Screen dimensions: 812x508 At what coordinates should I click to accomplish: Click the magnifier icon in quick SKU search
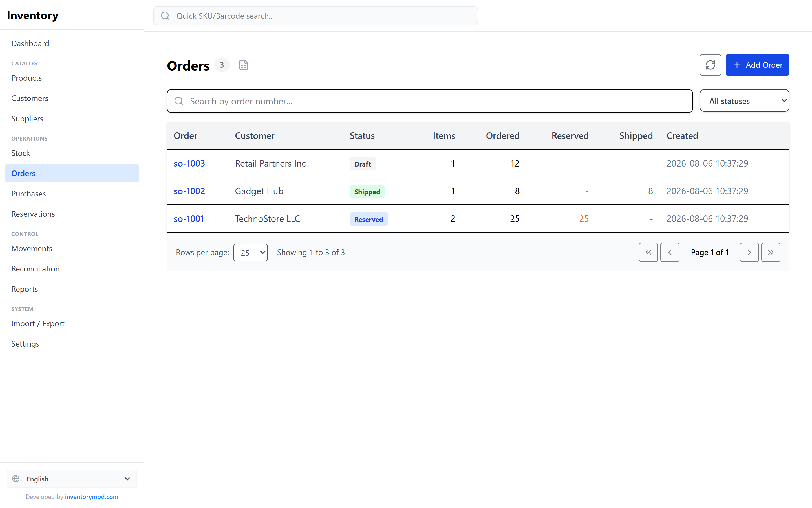165,16
